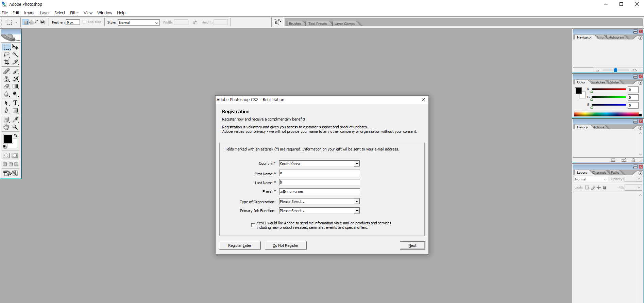Viewport: 644px width, 303px height.
Task: Select the Rectangular Marquee tool in toolbox
Action: [x=6, y=47]
